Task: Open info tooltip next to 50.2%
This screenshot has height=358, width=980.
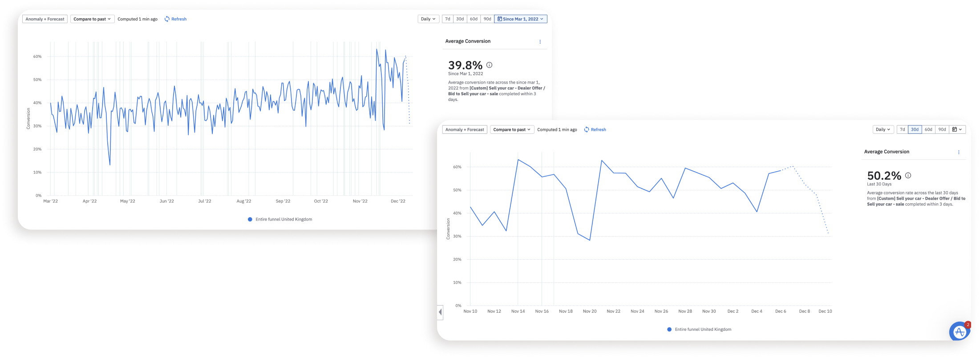Action: coord(908,176)
